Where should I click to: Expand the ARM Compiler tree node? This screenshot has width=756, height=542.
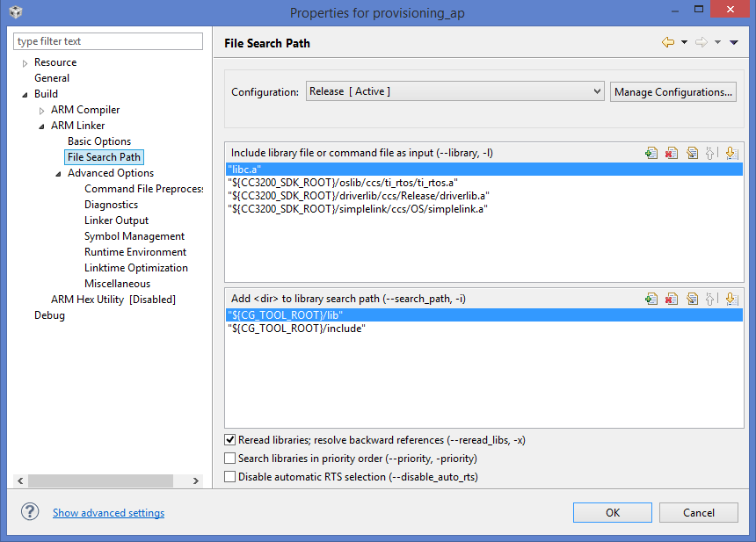41,111
